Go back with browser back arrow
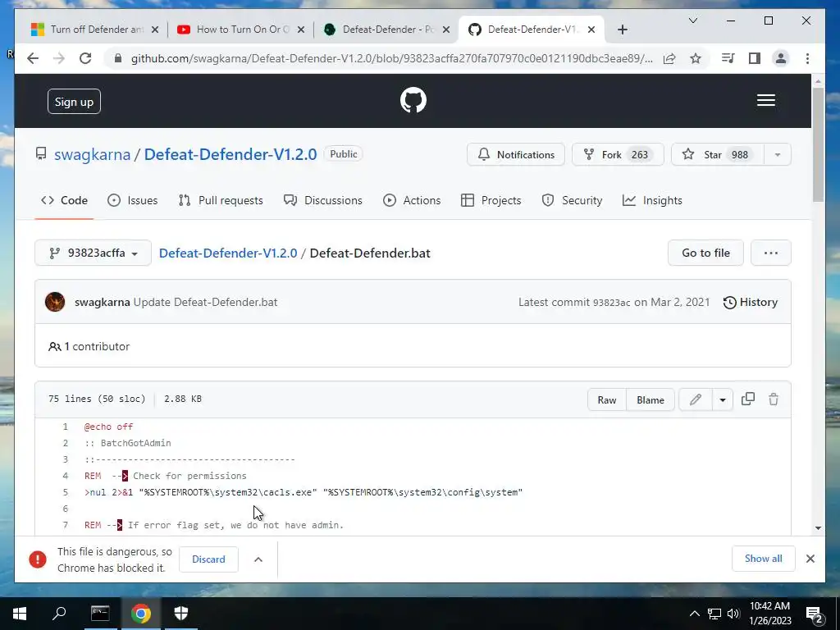The height and width of the screenshot is (630, 840). [33, 58]
